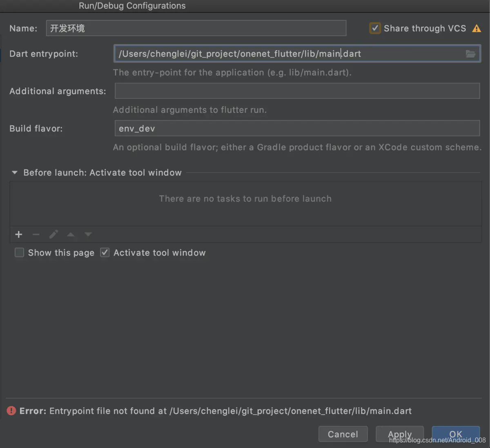The image size is (490, 448).
Task: Uncheck the Activate tool window checkbox
Action: click(105, 253)
